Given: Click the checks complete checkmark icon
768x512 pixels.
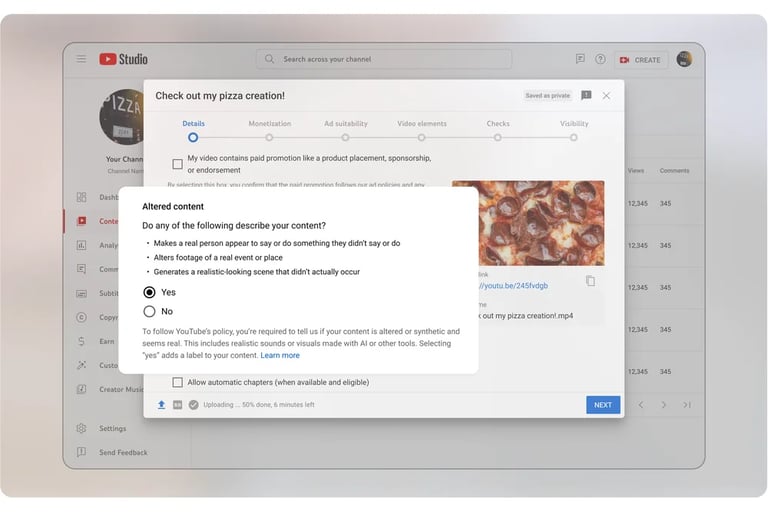Looking at the screenshot, I should pos(193,405).
